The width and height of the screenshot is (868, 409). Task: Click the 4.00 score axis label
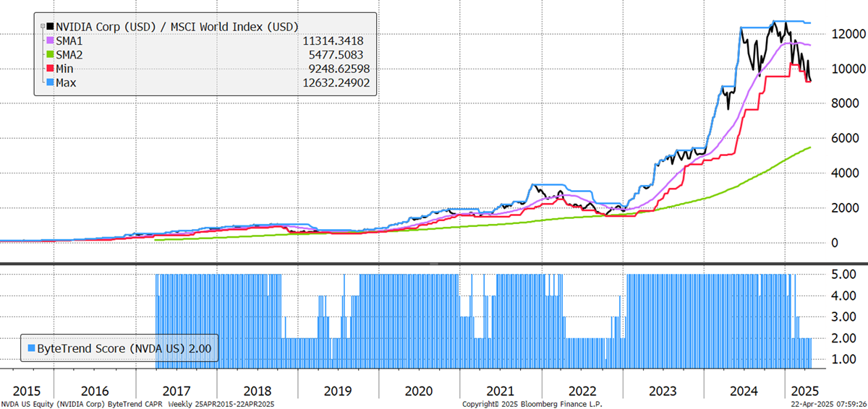point(843,295)
